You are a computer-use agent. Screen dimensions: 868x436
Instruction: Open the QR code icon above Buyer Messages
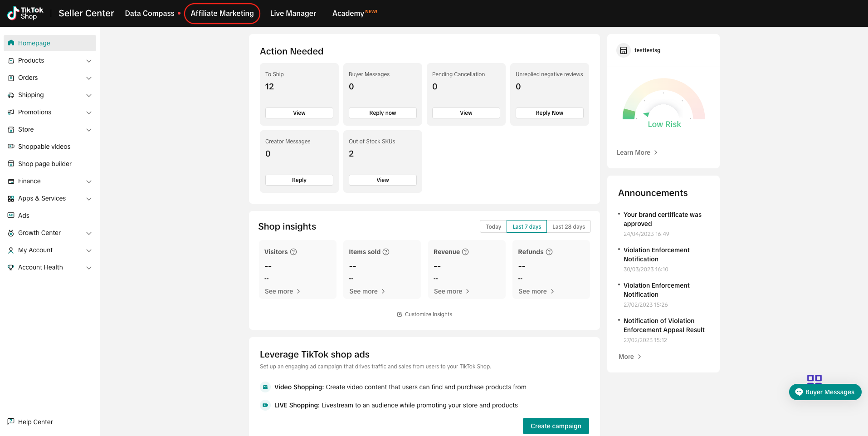pos(814,378)
